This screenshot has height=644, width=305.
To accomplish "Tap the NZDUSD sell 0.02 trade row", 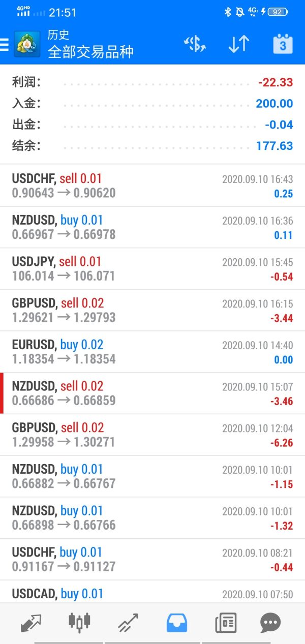I will click(x=152, y=393).
